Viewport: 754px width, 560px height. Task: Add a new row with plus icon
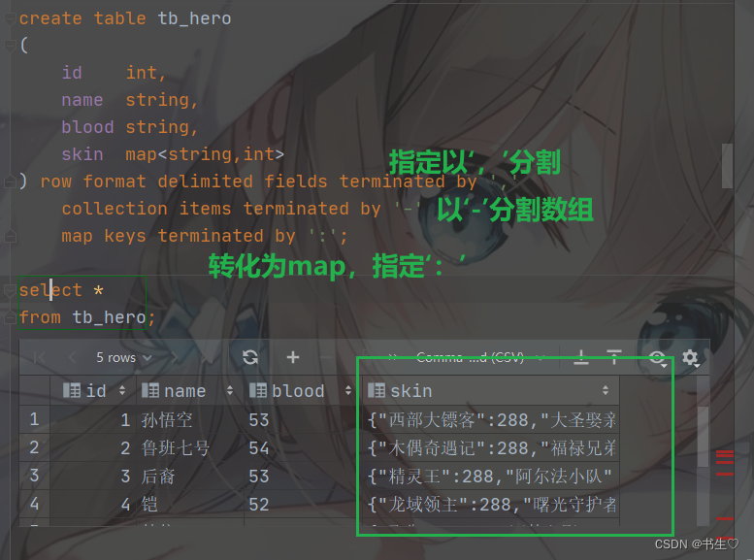point(293,357)
